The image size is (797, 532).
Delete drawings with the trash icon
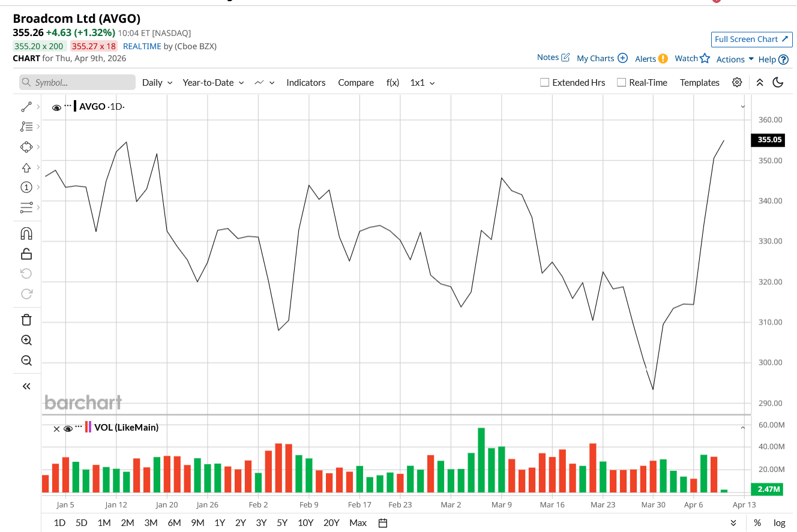pos(26,320)
